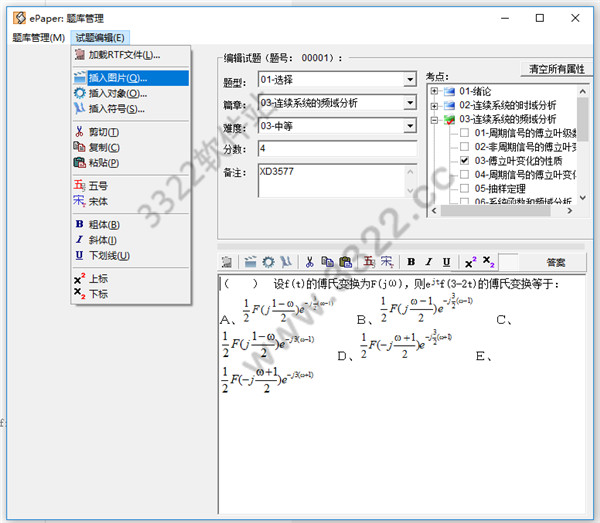The height and width of the screenshot is (523, 600).
Task: Click the insert picture toolbar icon
Action: [250, 262]
